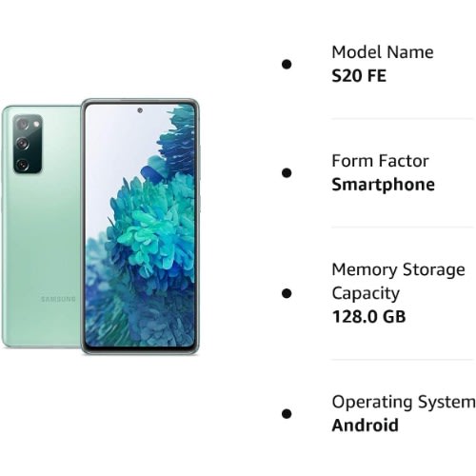Click the bullet beside Model Name
The width and height of the screenshot is (476, 476).
tap(287, 65)
